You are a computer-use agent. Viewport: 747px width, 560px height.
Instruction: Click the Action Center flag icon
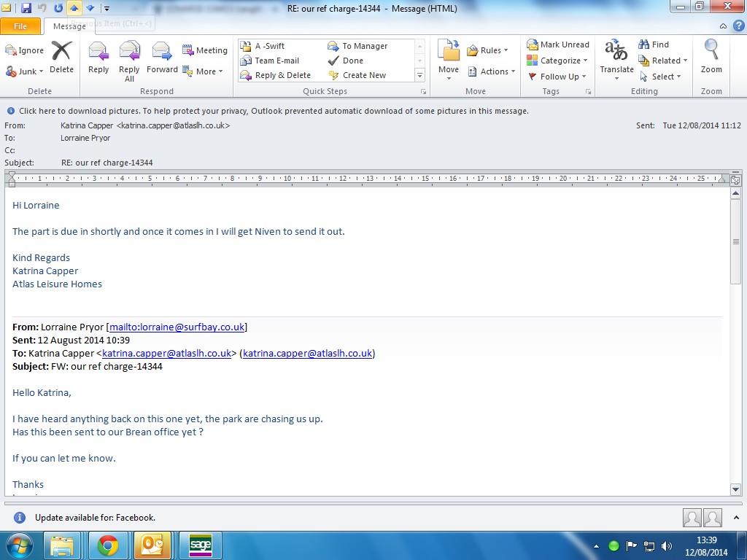pyautogui.click(x=631, y=545)
